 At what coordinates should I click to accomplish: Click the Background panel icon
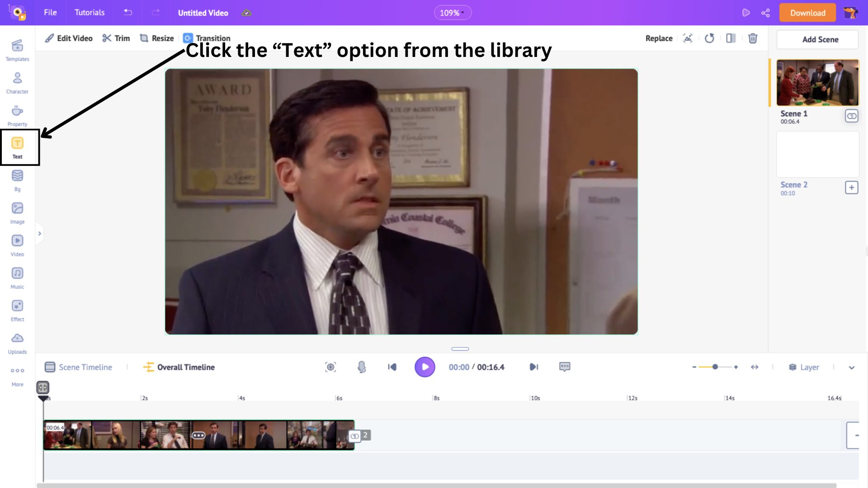point(17,181)
